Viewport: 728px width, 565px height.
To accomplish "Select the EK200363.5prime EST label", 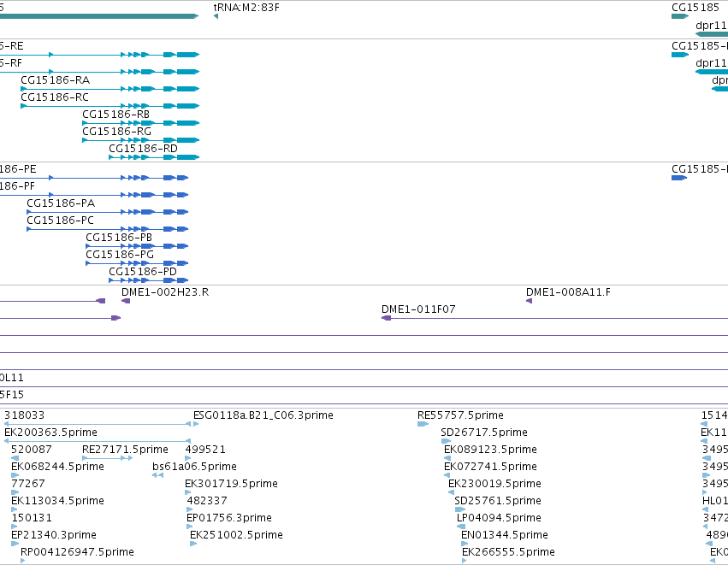I will [x=50, y=433].
